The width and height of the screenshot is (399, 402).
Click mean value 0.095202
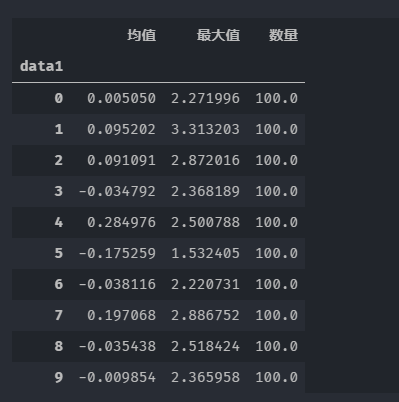click(x=121, y=129)
